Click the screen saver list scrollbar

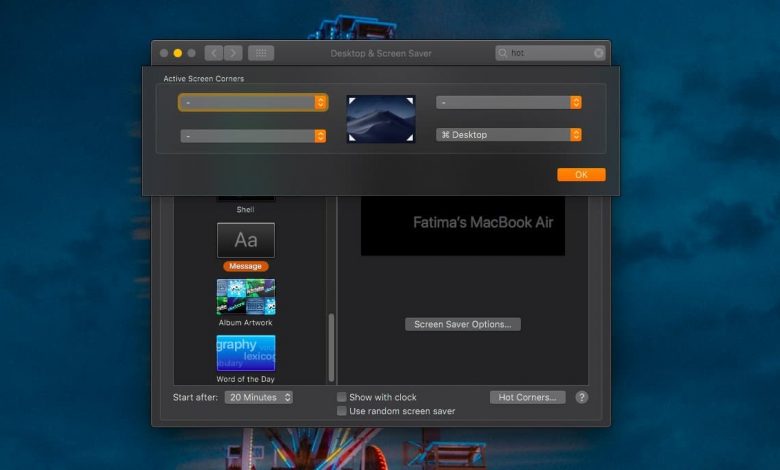click(331, 347)
